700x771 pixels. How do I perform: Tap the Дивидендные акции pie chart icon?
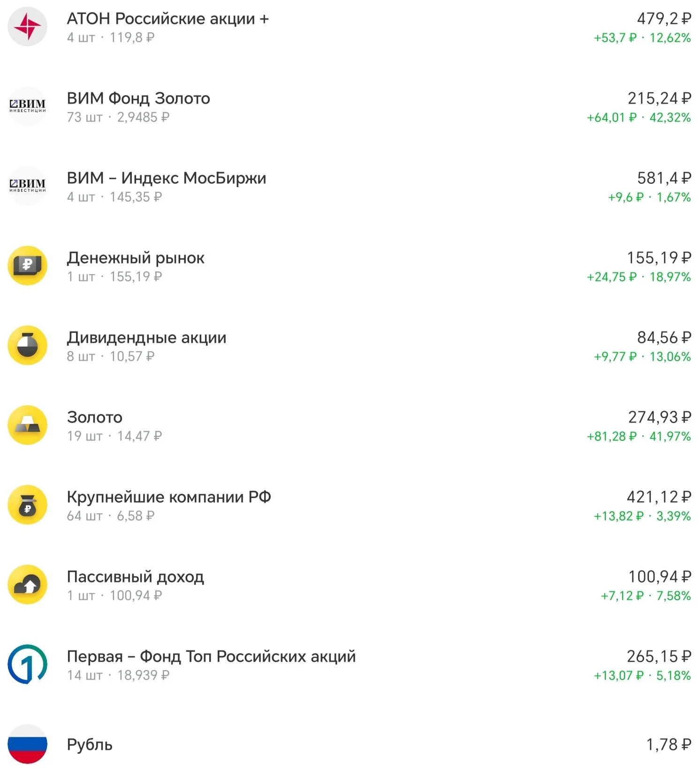28,346
